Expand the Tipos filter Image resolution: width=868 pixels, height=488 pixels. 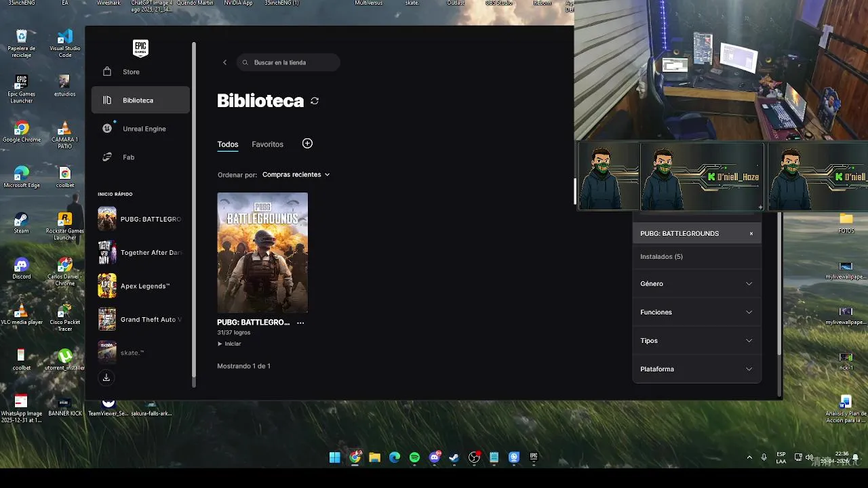click(x=697, y=341)
